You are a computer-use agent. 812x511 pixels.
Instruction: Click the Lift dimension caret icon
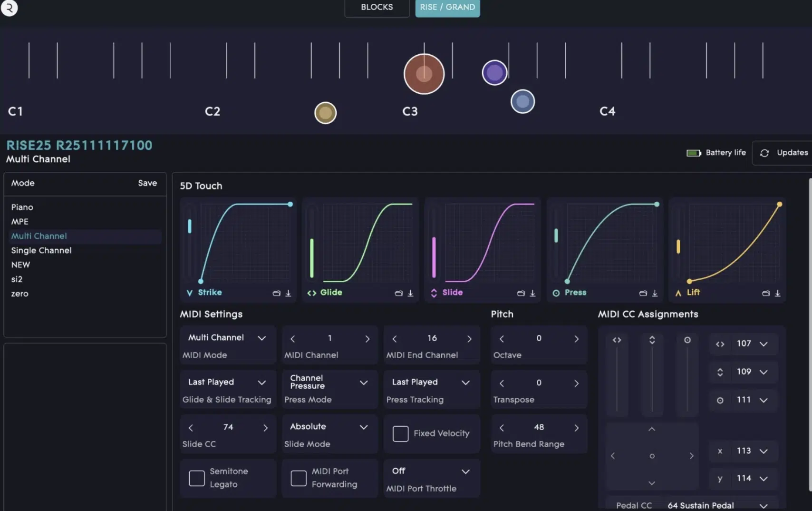click(x=678, y=293)
